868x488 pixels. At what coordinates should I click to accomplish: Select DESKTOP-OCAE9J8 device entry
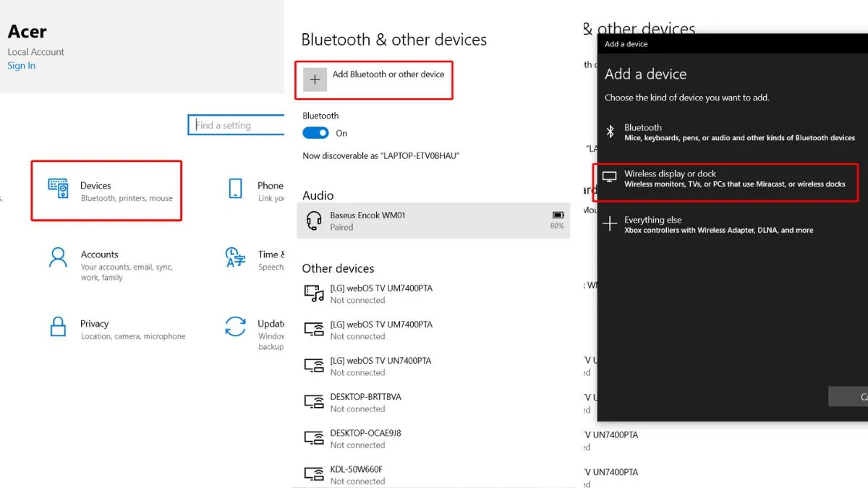click(x=365, y=439)
